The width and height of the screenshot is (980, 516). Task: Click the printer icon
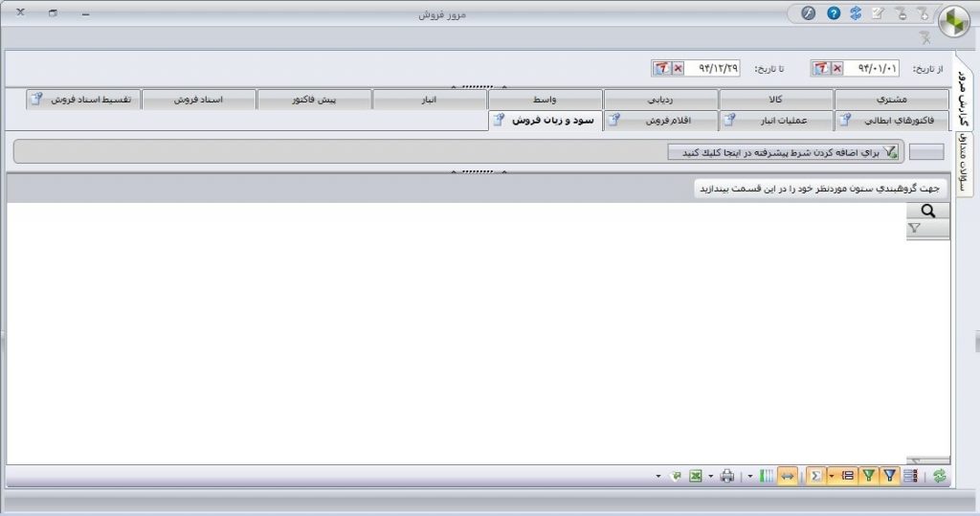pos(727,476)
